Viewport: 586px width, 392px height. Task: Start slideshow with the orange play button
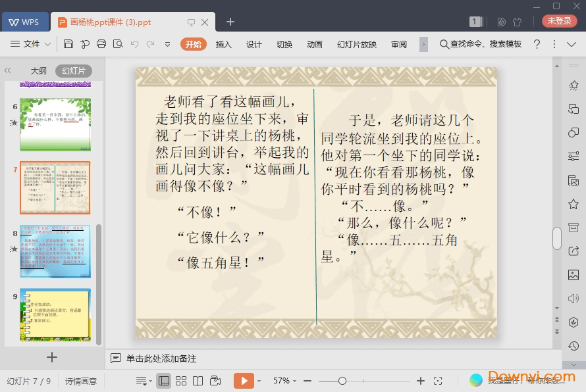(x=244, y=381)
